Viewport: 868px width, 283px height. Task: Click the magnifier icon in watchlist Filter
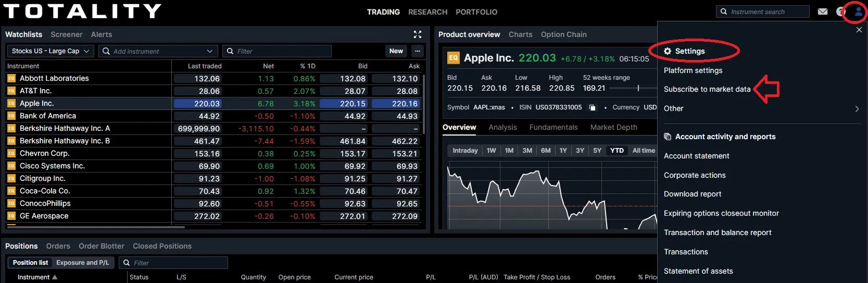[230, 51]
